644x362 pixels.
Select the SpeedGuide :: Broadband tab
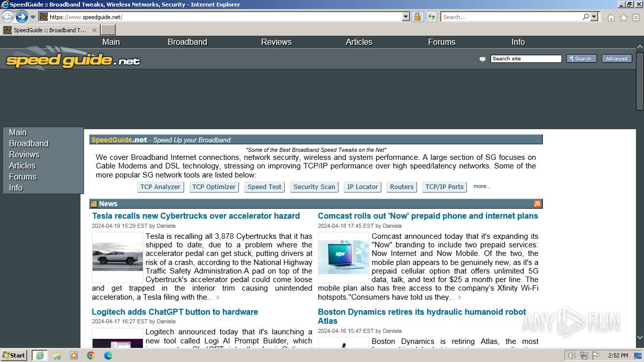(50, 30)
